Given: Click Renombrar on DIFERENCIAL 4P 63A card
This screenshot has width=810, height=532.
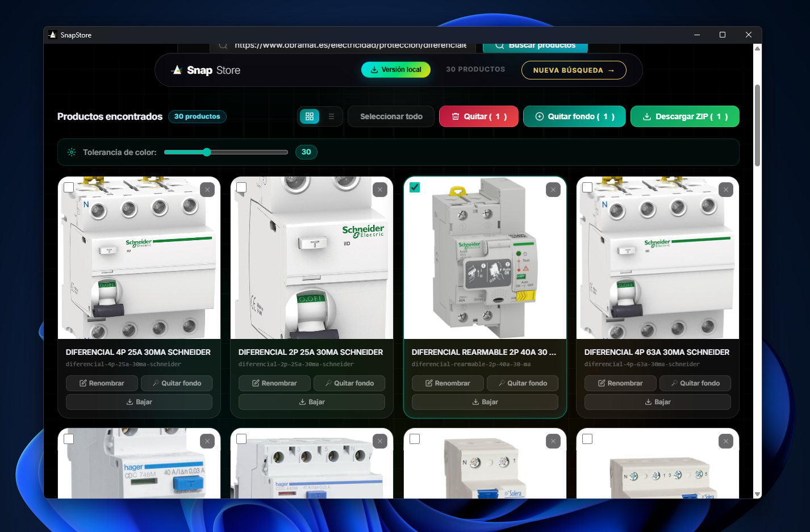Looking at the screenshot, I should (621, 383).
